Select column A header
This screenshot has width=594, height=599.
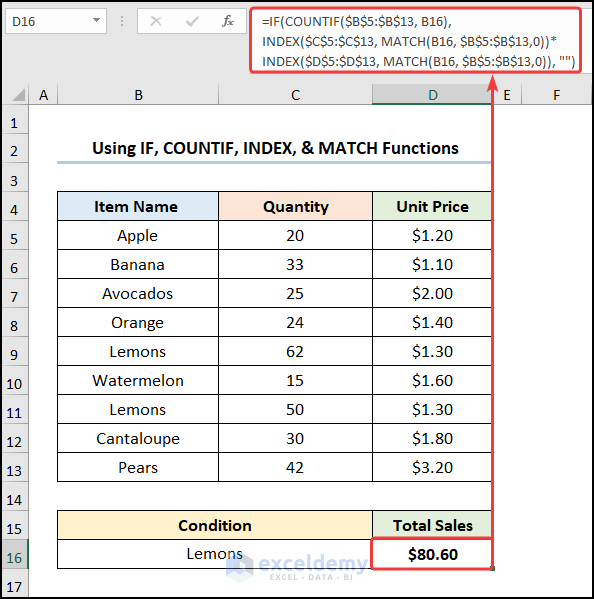coord(43,95)
